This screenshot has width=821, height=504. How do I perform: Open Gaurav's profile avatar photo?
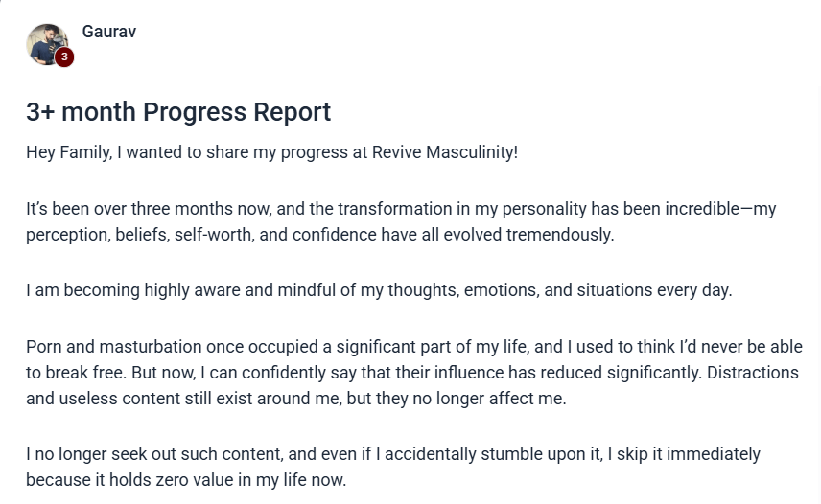pyautogui.click(x=44, y=43)
